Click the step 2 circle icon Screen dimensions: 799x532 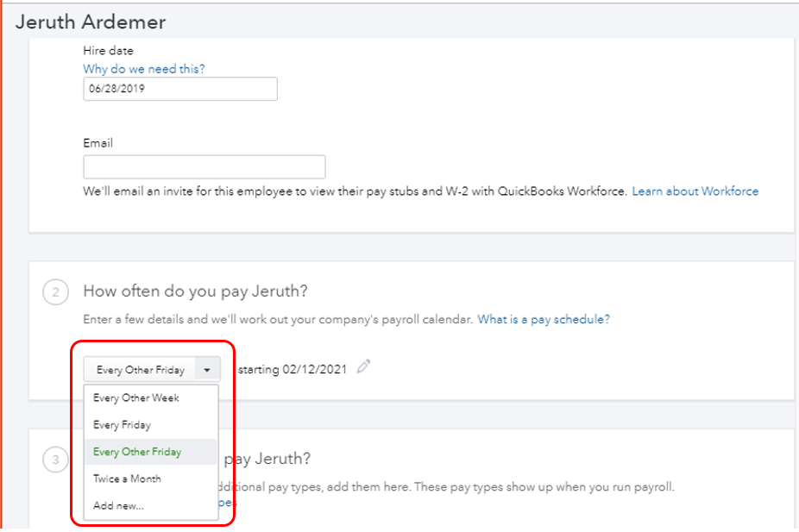coord(55,293)
